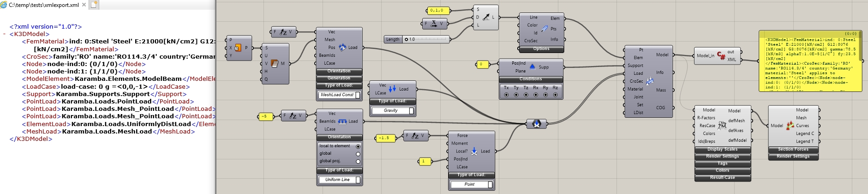Image resolution: width=868 pixels, height=194 pixels.
Task: Open a new browser tab
Action: [x=94, y=5]
